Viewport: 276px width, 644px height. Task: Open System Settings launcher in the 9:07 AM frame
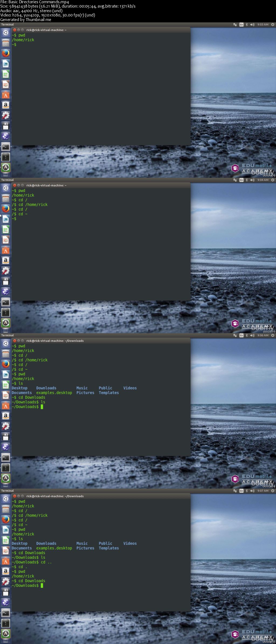click(x=6, y=582)
